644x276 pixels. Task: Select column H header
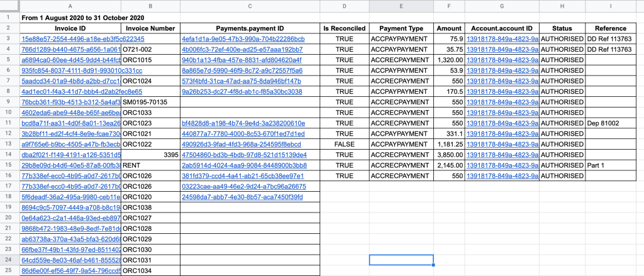tap(562, 6)
